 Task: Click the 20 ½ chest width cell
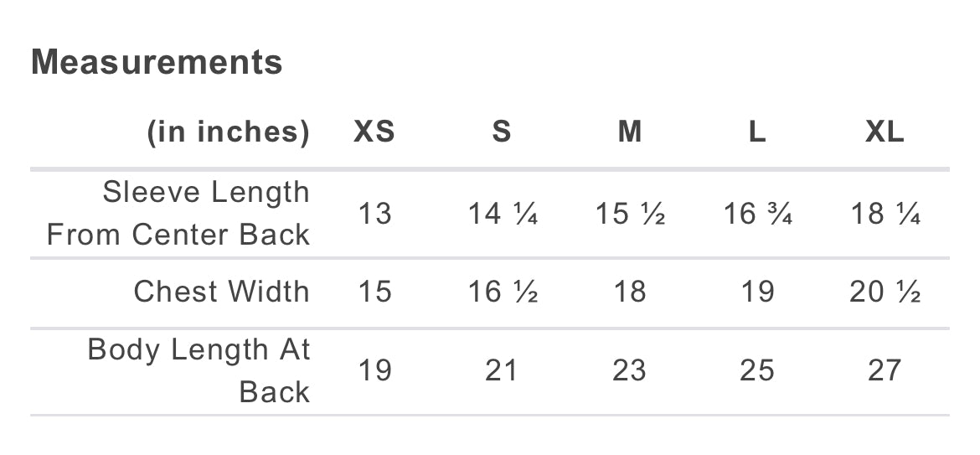click(885, 292)
